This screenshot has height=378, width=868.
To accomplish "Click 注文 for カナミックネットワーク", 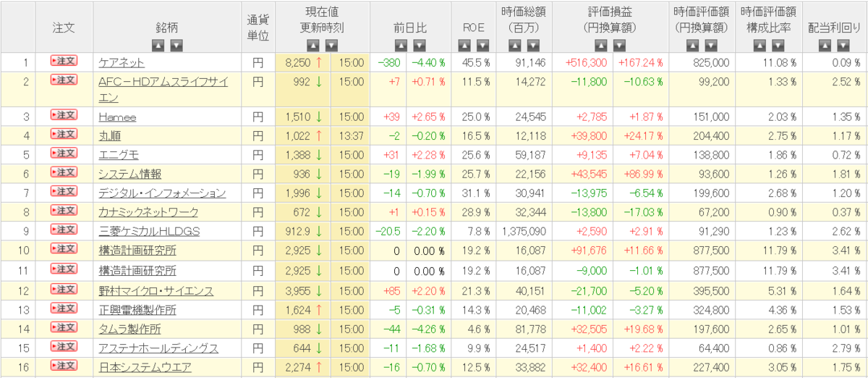I will coord(64,210).
